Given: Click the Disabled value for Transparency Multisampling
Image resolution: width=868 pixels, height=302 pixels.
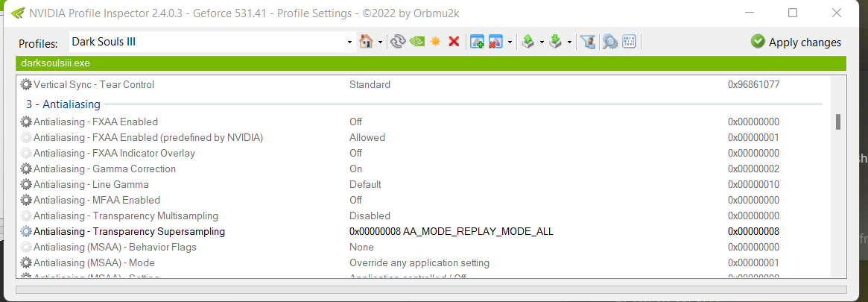Looking at the screenshot, I should [x=370, y=216].
